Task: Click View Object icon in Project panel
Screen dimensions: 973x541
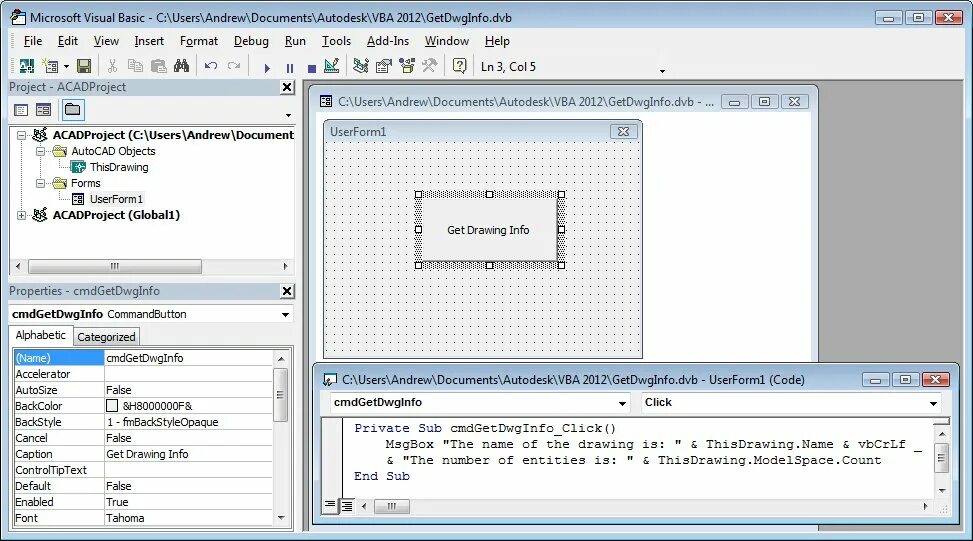Action: [x=43, y=110]
